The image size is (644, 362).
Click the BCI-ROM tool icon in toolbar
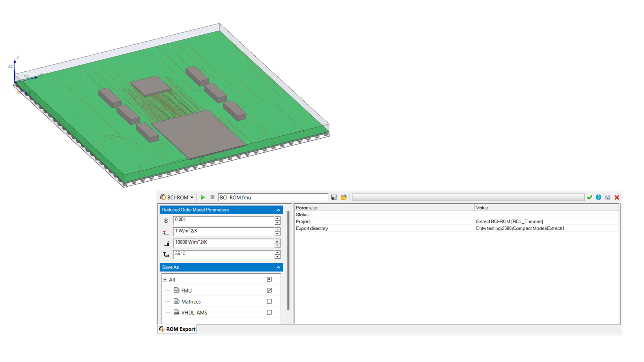[163, 197]
